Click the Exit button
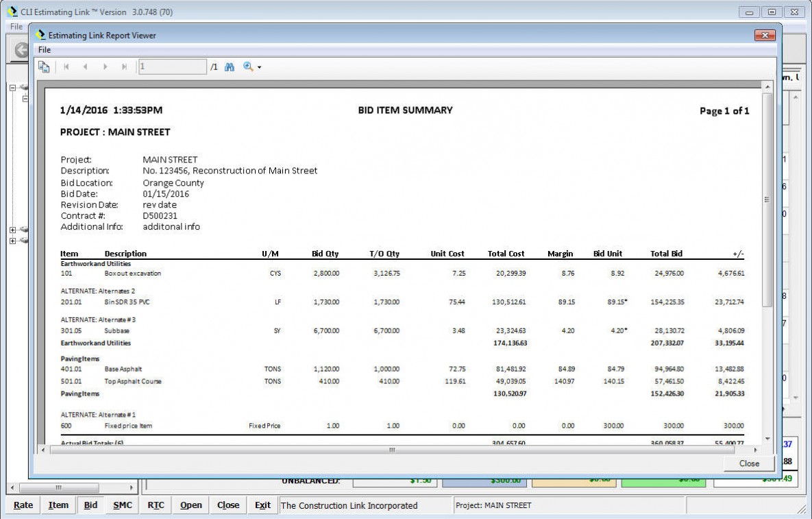This screenshot has height=519, width=812. [x=262, y=505]
